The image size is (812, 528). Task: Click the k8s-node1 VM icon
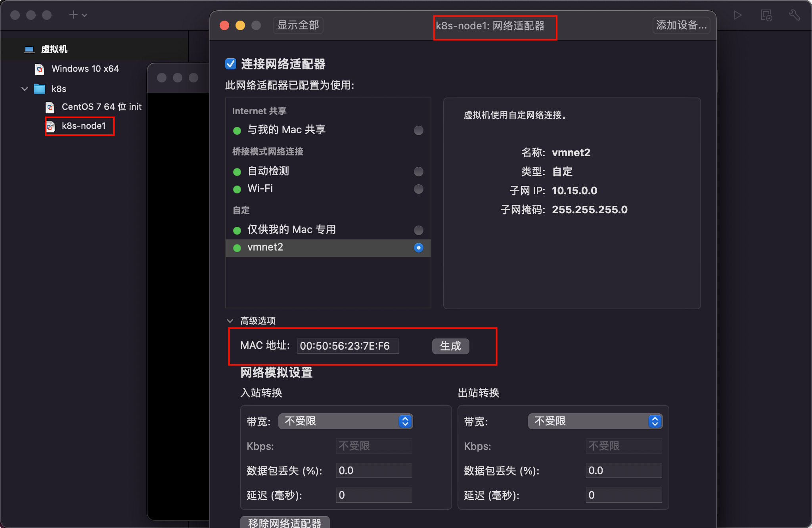50,126
